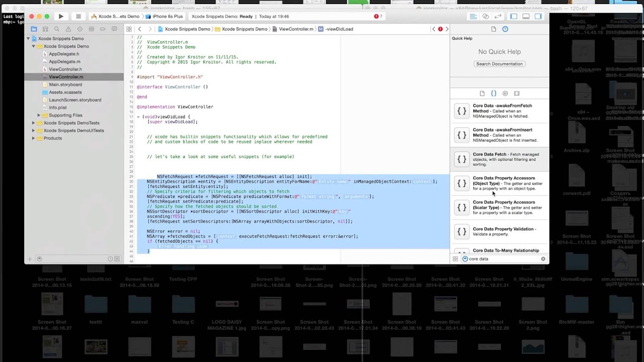Clear the core data library filter

tap(543, 259)
